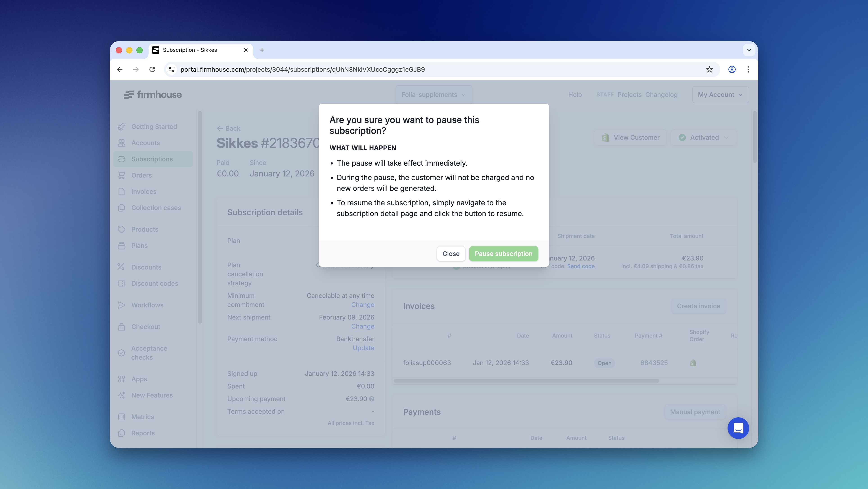
Task: Open Orders via the cart icon
Action: pos(122,175)
